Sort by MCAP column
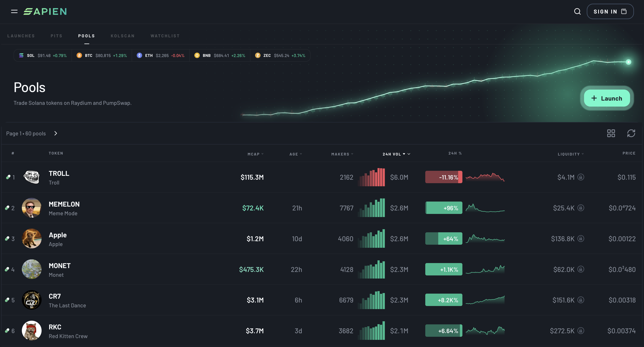This screenshot has width=644, height=347. (255, 154)
